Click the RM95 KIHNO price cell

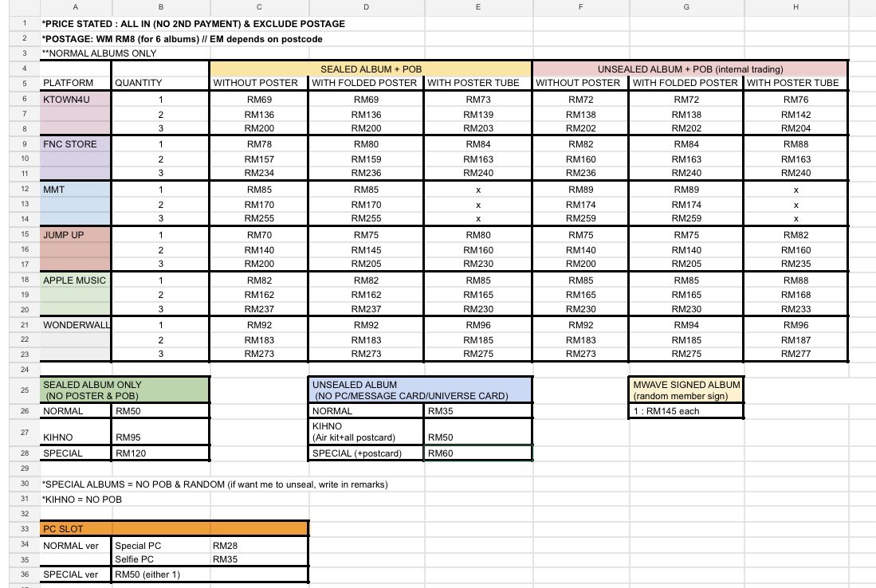[x=160, y=431]
